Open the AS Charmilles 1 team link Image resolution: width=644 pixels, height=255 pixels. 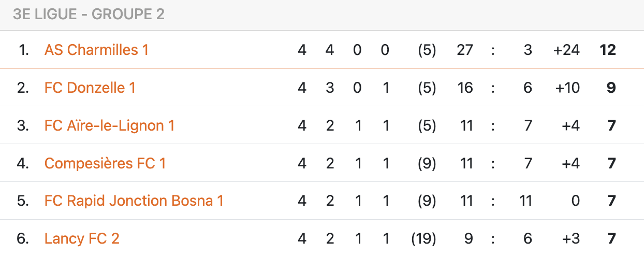click(96, 50)
